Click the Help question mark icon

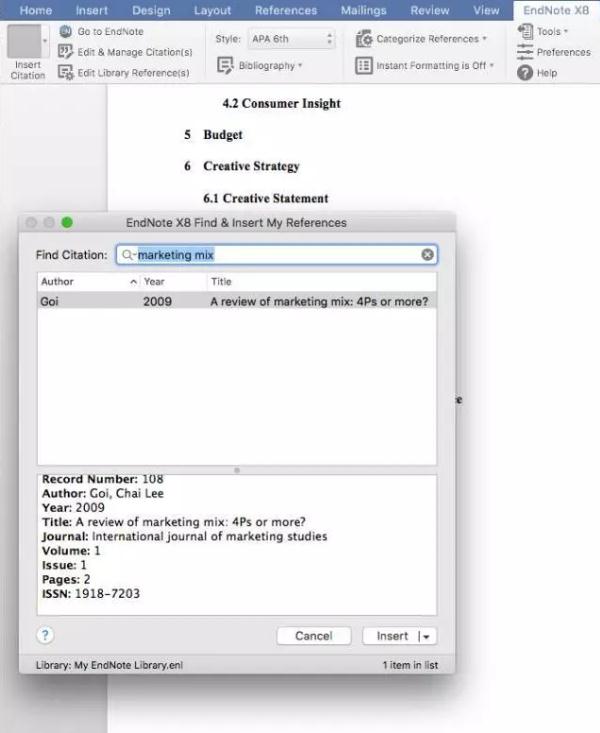click(525, 72)
